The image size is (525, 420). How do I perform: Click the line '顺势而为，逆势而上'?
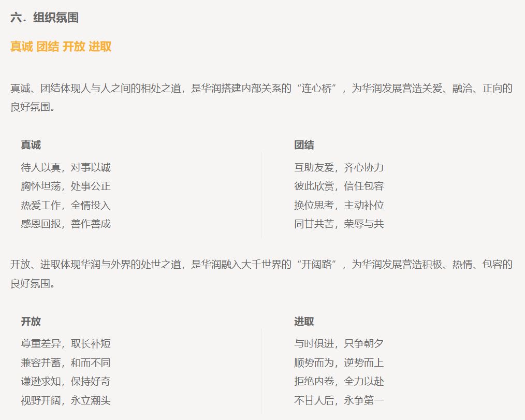click(339, 363)
